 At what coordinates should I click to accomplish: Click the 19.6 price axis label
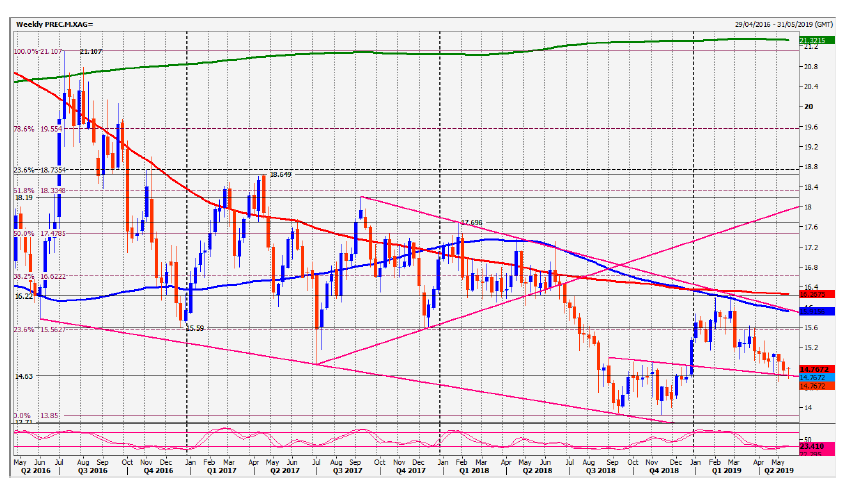tap(811, 127)
